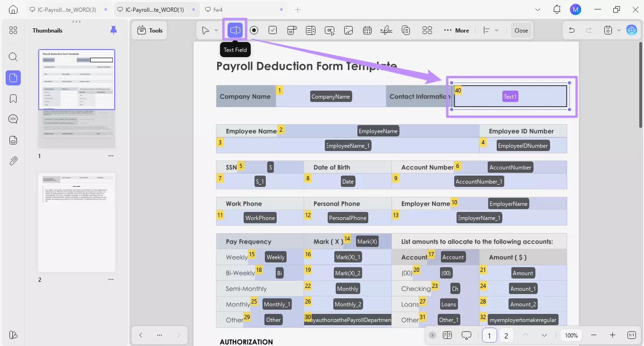The height and width of the screenshot is (346, 644).
Task: Click the form field recognition grid icon
Action: pos(427,30)
